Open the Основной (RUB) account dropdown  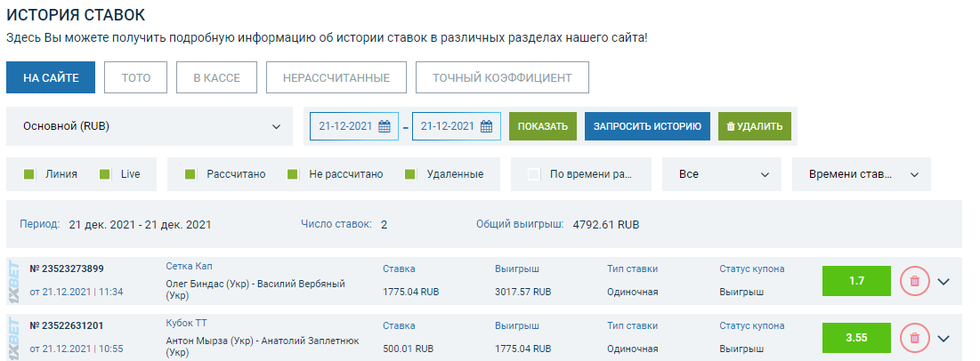[150, 126]
